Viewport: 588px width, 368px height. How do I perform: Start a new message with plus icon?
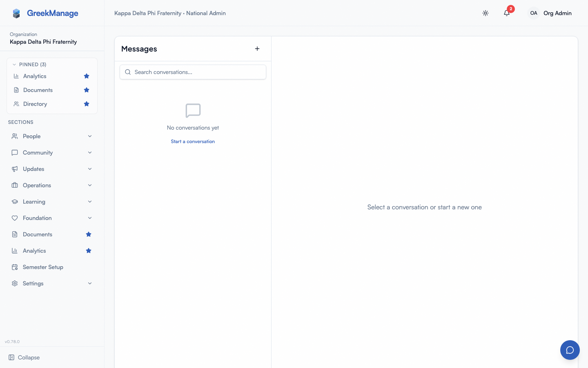pos(257,49)
